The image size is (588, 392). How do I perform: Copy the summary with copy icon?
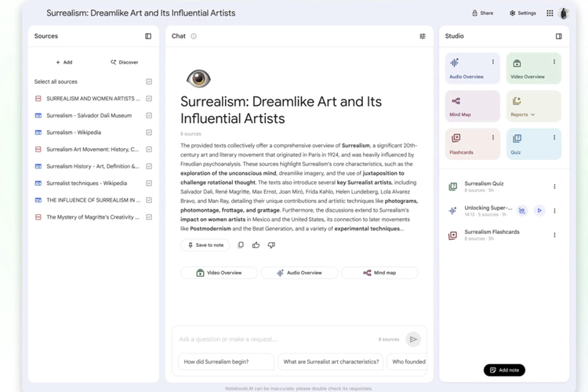pyautogui.click(x=241, y=245)
